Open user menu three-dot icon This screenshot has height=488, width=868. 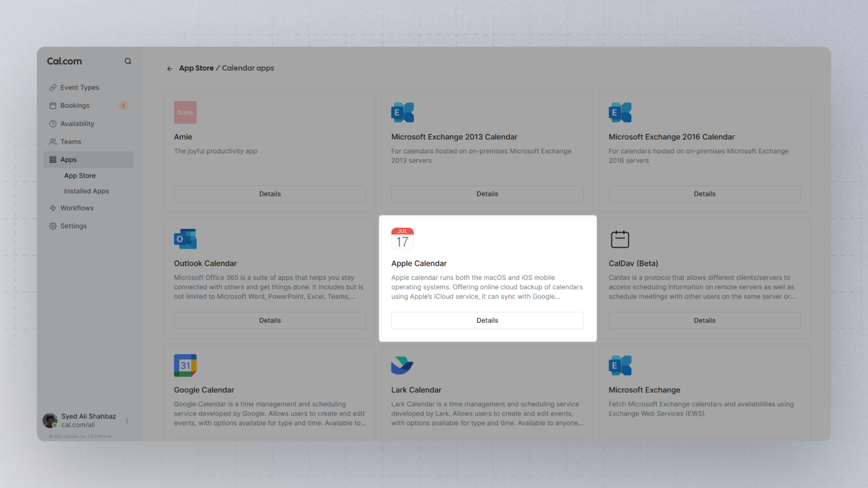coord(127,421)
